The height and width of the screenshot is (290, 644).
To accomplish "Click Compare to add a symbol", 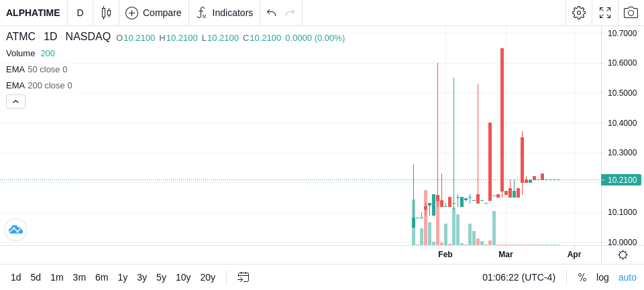I will (154, 13).
